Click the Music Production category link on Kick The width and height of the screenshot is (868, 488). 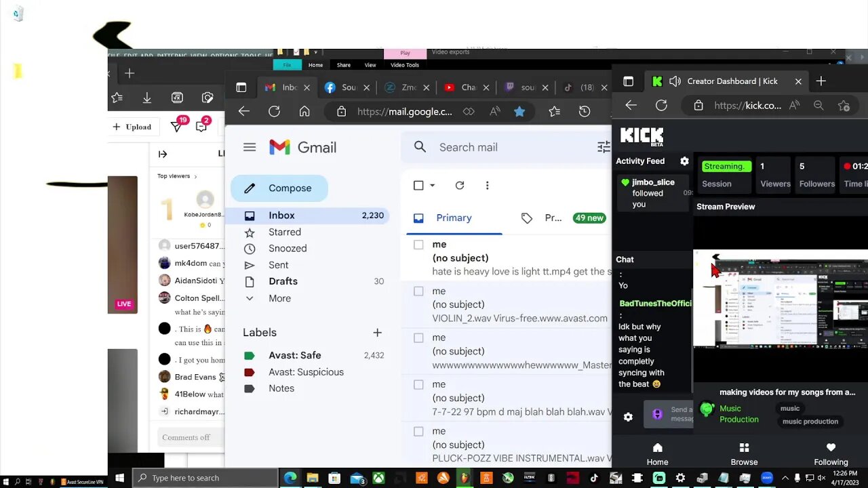pos(738,414)
